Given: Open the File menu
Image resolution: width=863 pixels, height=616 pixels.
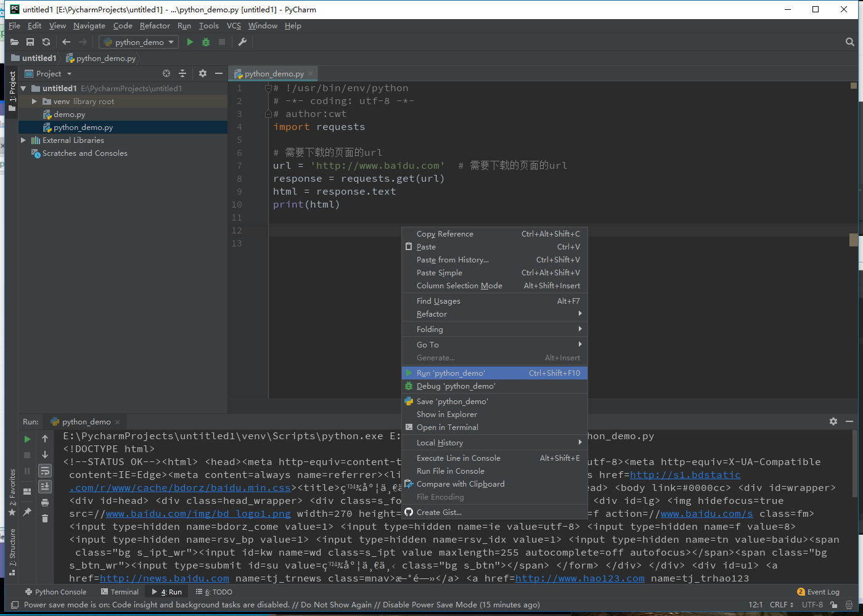Looking at the screenshot, I should 14,26.
